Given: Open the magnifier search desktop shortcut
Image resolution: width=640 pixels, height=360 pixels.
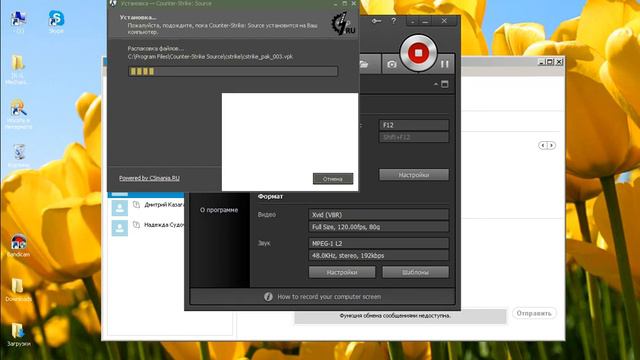Looking at the screenshot, I should point(18,114).
